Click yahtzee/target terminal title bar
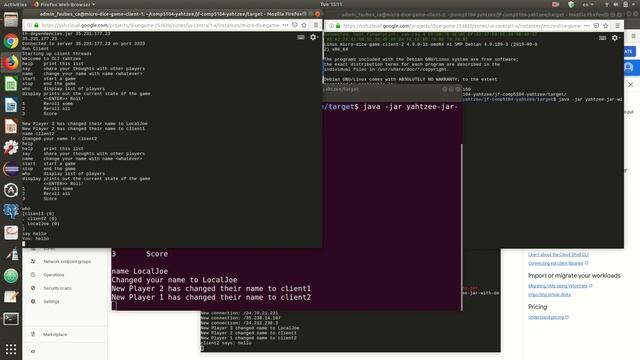The width and height of the screenshot is (640, 360). click(x=392, y=89)
